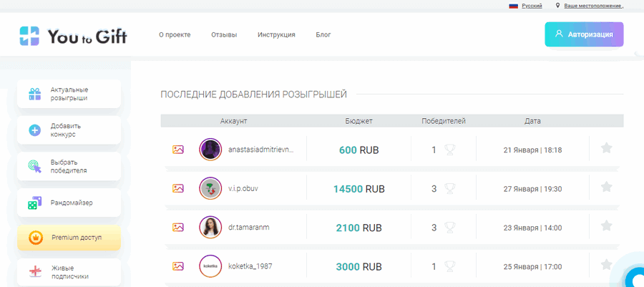Click the plus icon for Добавить конкурс
This screenshot has width=644, height=287.
[x=35, y=130]
